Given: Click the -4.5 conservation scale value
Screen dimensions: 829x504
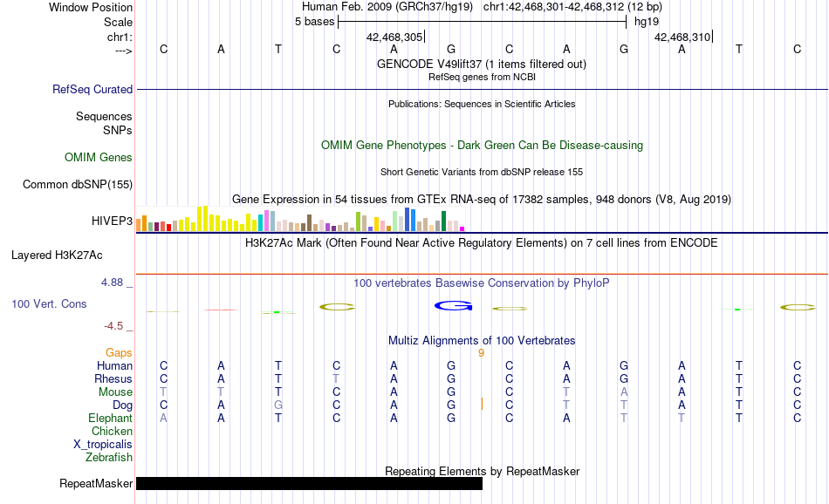Looking at the screenshot, I should tap(113, 326).
